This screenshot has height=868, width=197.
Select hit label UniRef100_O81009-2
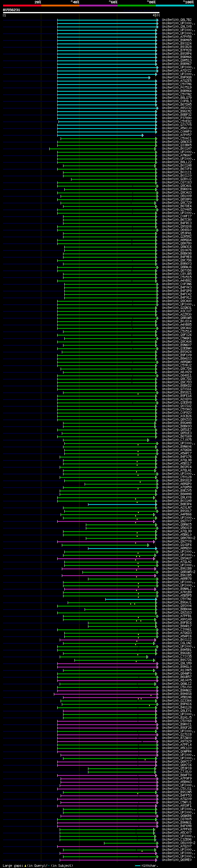pyautogui.click(x=178, y=843)
